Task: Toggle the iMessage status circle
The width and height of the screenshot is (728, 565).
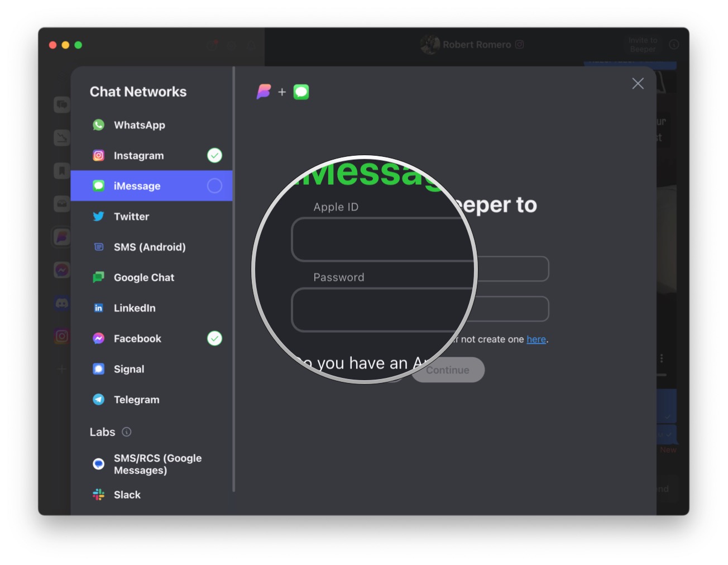Action: (215, 186)
